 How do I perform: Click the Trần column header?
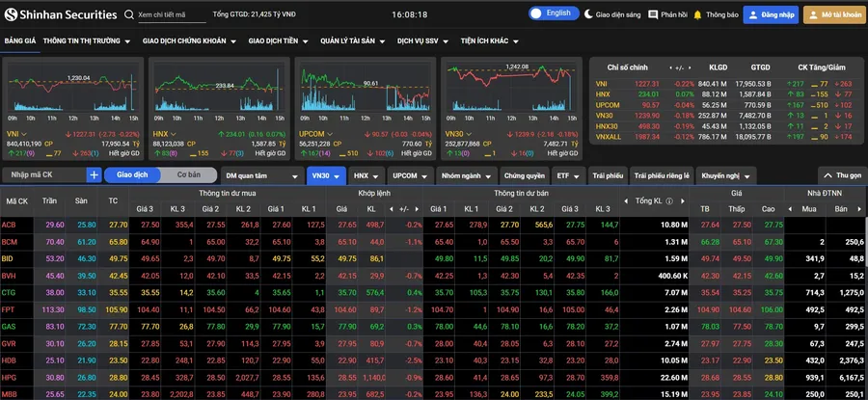[x=49, y=200]
